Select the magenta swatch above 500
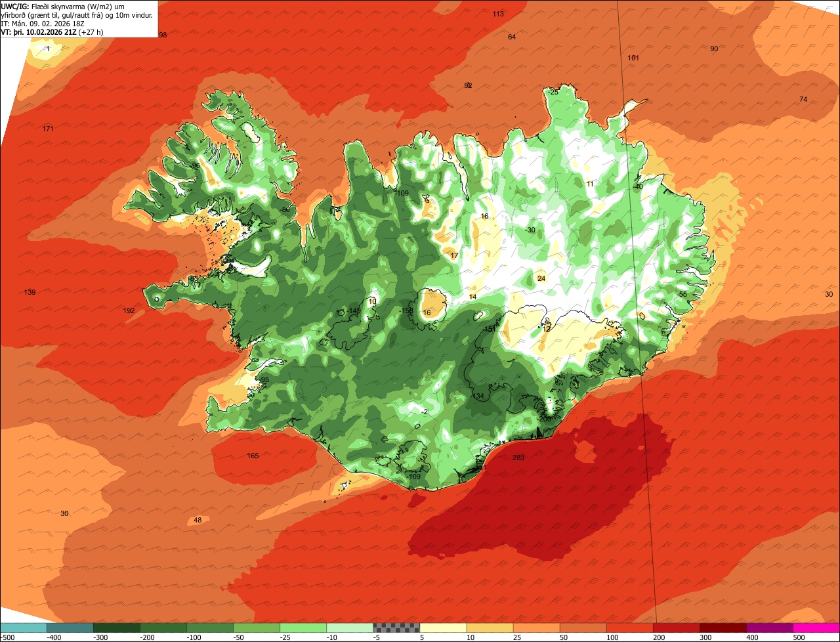 [x=816, y=628]
